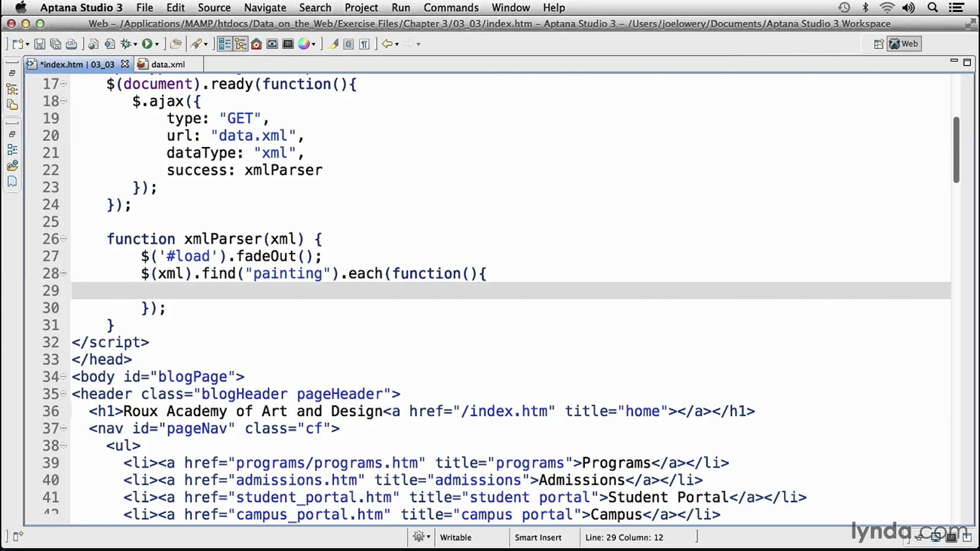
Task: Collapse the code fold at line 17
Action: (x=64, y=84)
